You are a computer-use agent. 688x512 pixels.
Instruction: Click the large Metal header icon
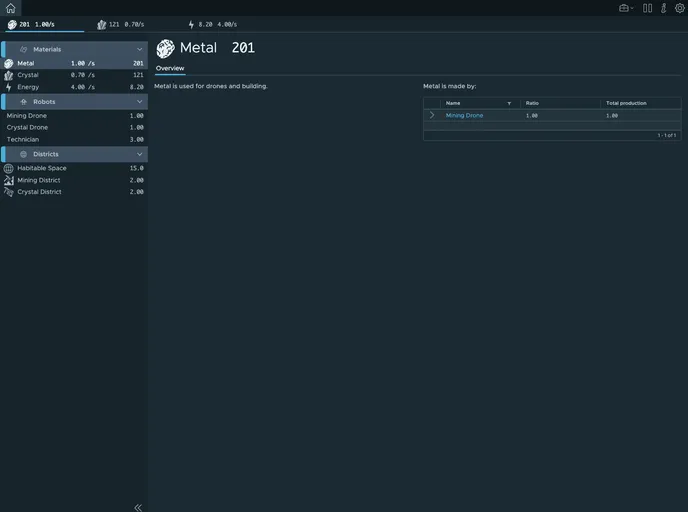[165, 48]
